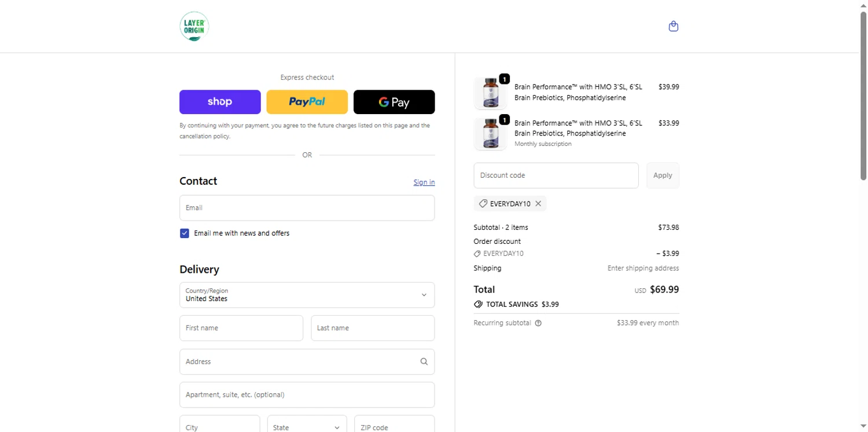The height and width of the screenshot is (432, 868).
Task: Click the Recurring subtotal help icon
Action: pyautogui.click(x=538, y=323)
